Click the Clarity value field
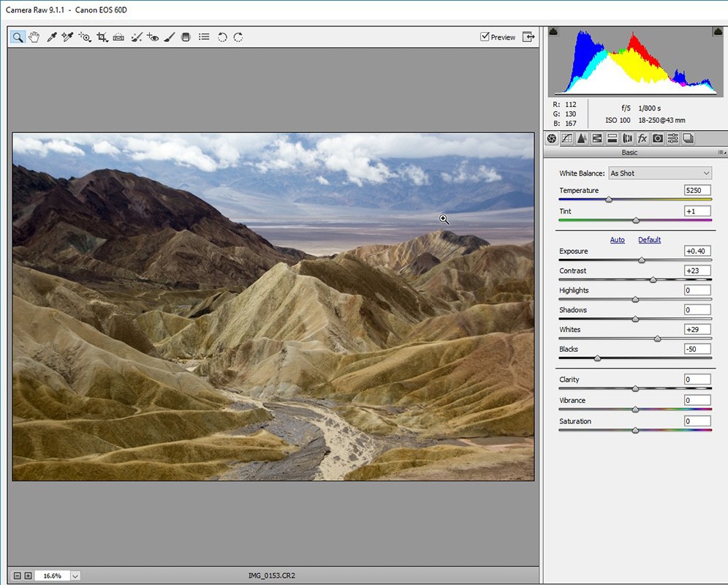 (x=697, y=380)
